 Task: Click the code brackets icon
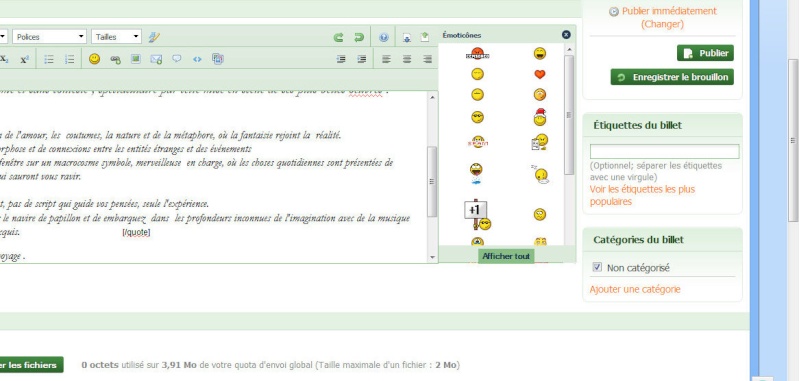(x=197, y=59)
